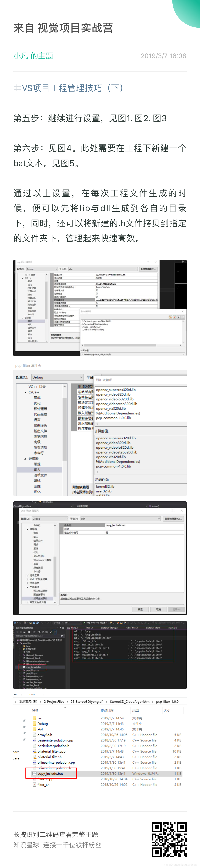
Task: Click 确定 button in post-build event dialog
Action: tap(140, 609)
